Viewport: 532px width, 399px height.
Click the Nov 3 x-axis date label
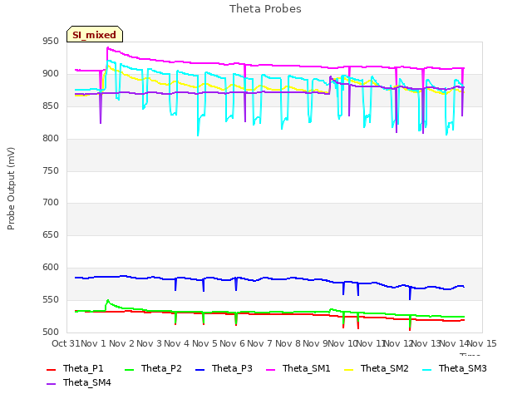coord(149,343)
